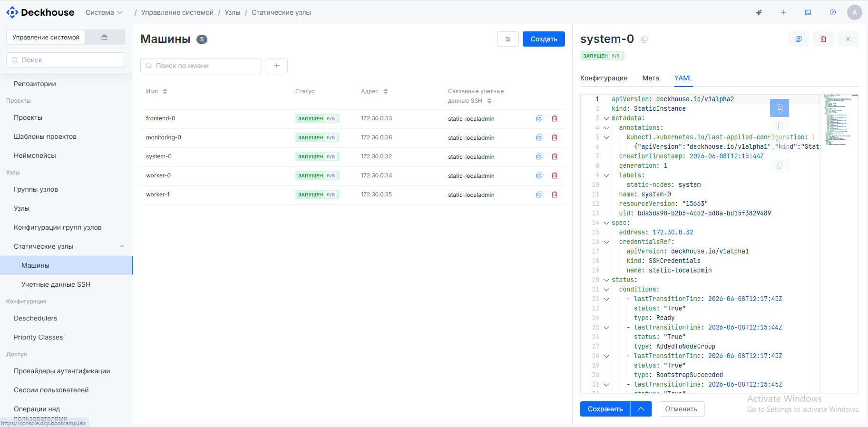868x427 pixels.
Task: Open the AI assistant sparkle icon
Action: click(759, 12)
